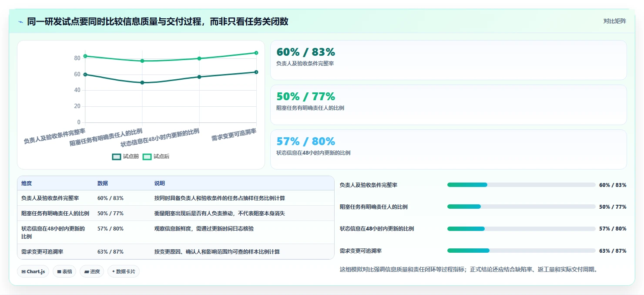Click the 阻塞任务有明确责任人的比例 table row label
644x295 pixels.
click(55, 214)
